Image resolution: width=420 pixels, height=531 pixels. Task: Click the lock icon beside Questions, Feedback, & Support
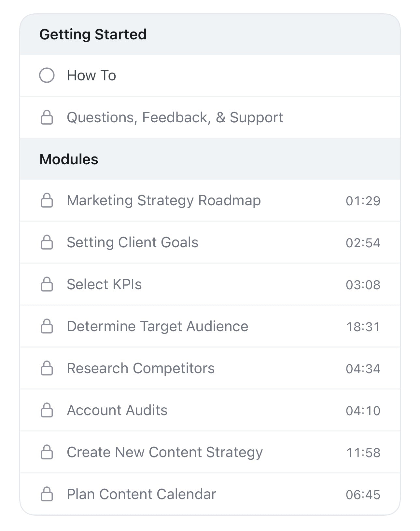47,117
